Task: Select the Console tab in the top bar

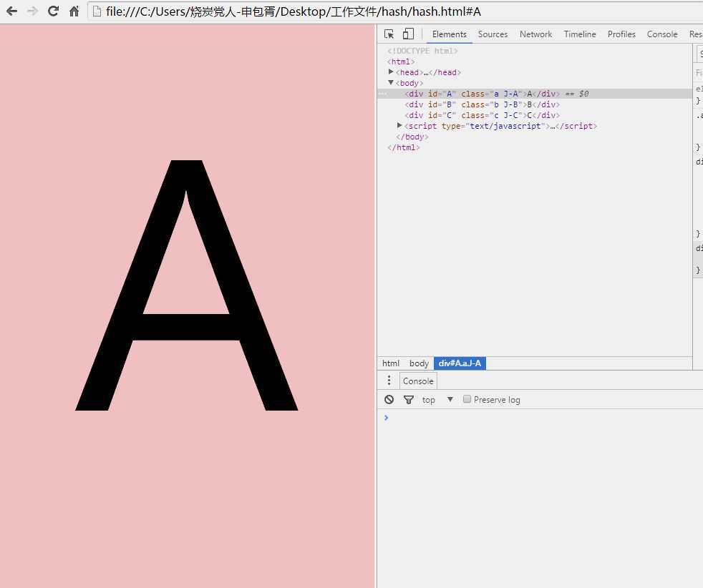Action: pos(662,34)
